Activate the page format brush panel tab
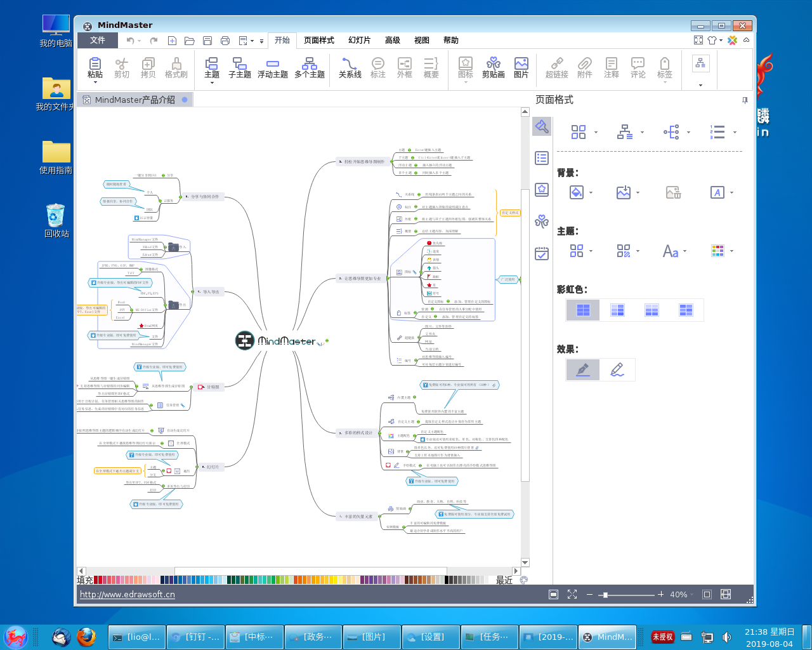 coord(542,126)
